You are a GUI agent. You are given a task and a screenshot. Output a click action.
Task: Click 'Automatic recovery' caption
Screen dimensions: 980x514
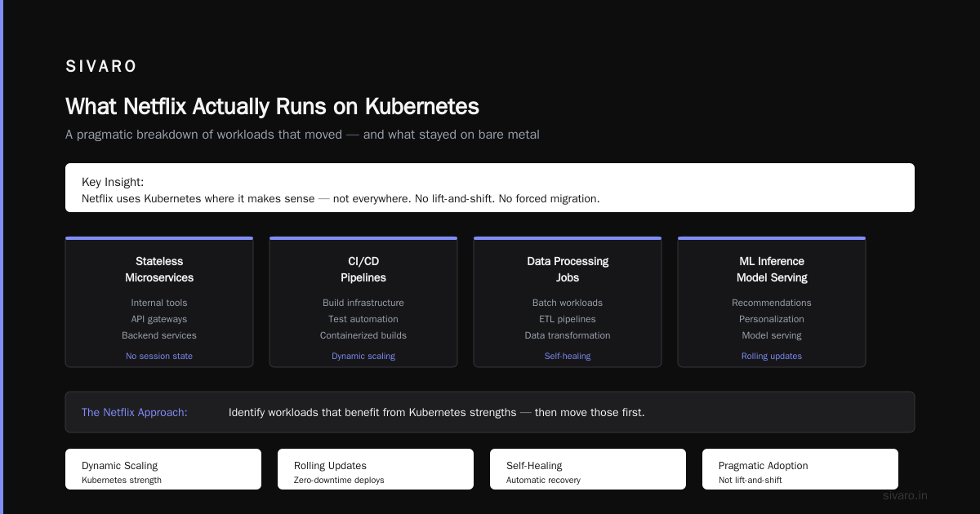[x=544, y=480]
